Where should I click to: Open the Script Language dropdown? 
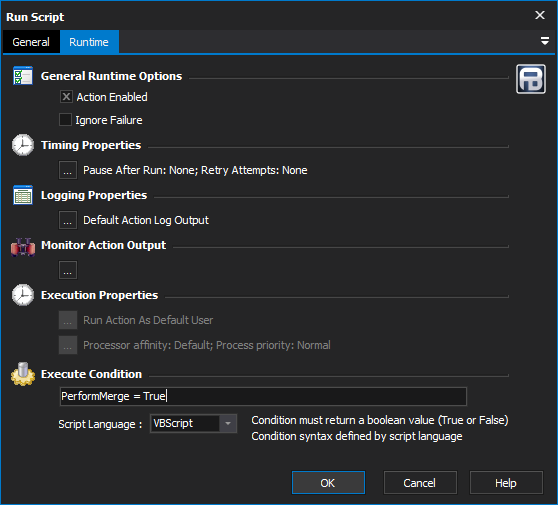click(228, 424)
